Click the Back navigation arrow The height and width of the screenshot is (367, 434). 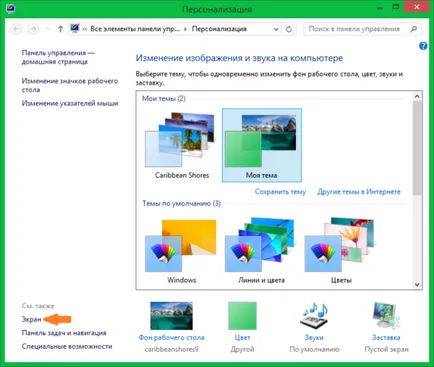16,29
